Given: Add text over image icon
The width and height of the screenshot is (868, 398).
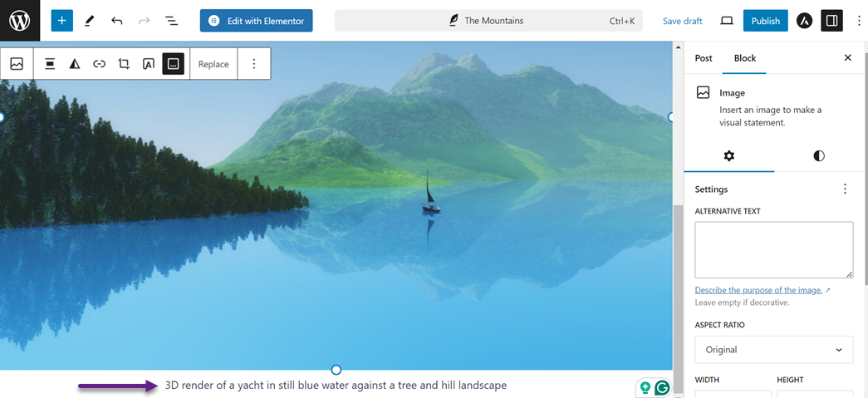Looking at the screenshot, I should [x=149, y=64].
